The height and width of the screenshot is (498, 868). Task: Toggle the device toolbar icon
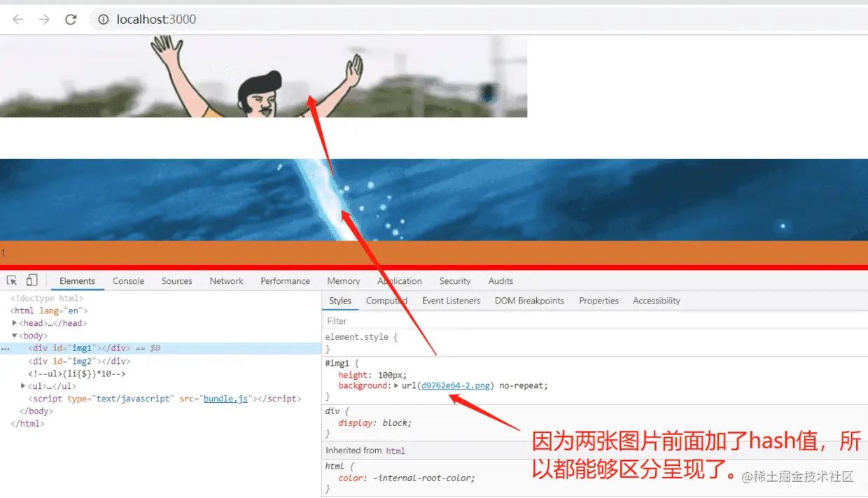pyautogui.click(x=31, y=280)
